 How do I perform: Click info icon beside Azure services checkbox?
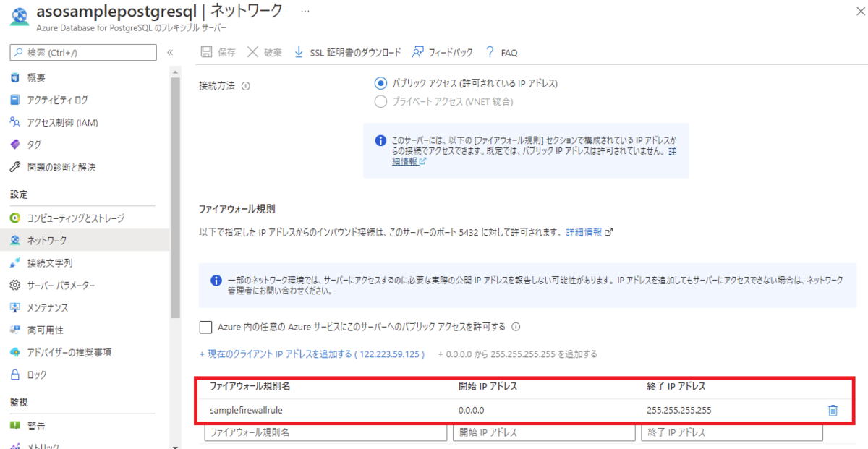pyautogui.click(x=516, y=327)
